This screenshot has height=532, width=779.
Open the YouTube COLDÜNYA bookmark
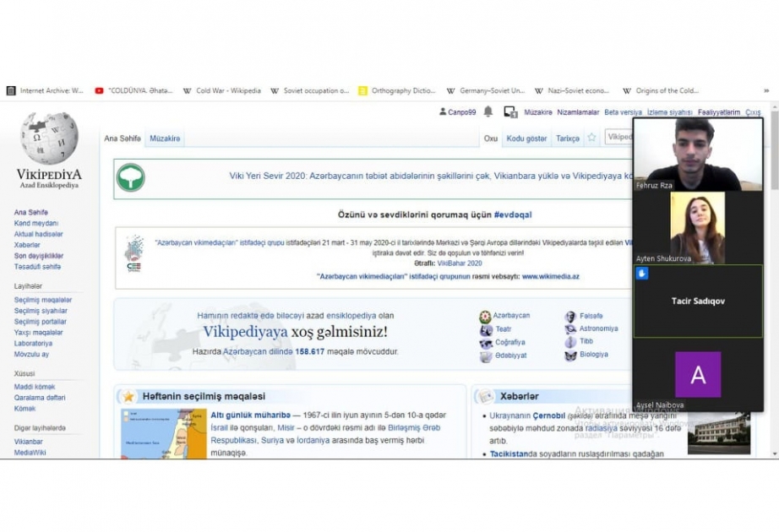(x=133, y=91)
